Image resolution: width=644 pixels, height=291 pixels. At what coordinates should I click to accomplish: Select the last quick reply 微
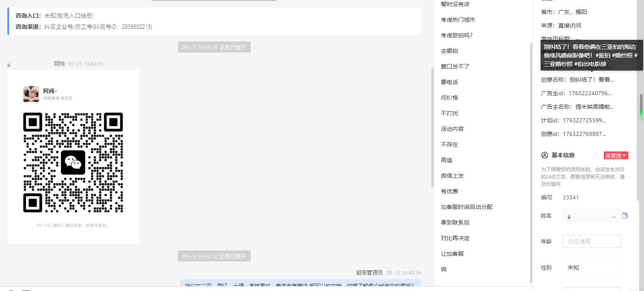[443, 269]
